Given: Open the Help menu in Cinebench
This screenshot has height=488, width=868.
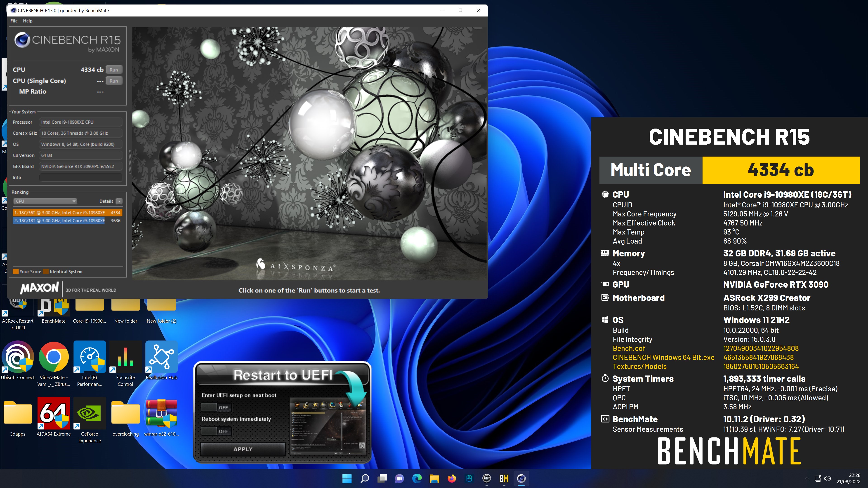Looking at the screenshot, I should pos(28,21).
